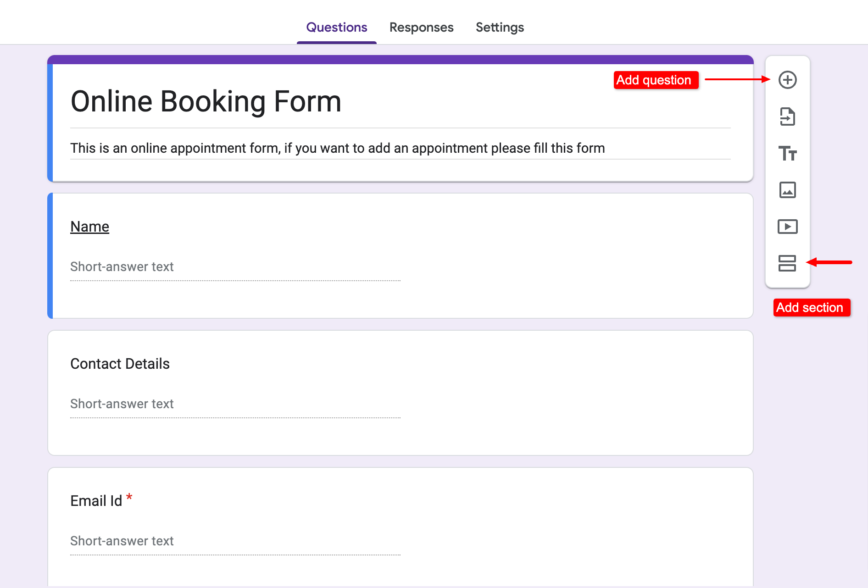Click the Online Booking Form title
This screenshot has width=868, height=588.
pyautogui.click(x=206, y=101)
